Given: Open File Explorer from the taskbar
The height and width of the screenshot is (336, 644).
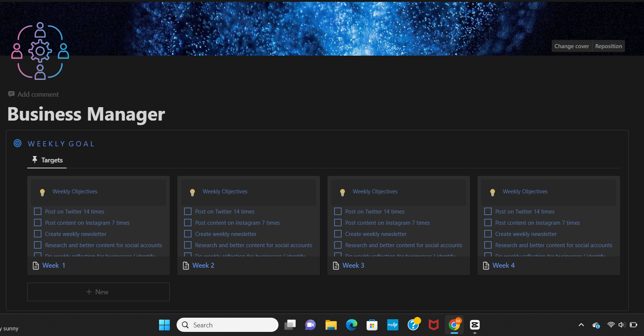Looking at the screenshot, I should click(331, 325).
